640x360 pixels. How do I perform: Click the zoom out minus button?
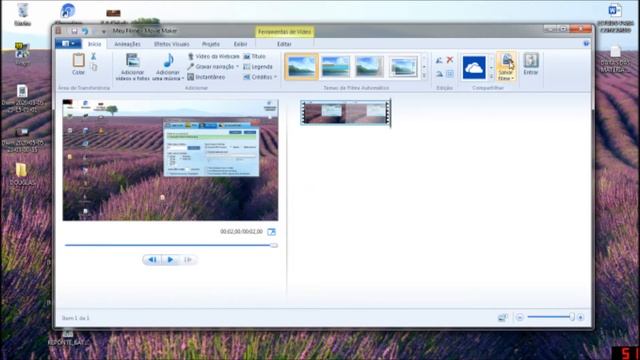(x=519, y=318)
